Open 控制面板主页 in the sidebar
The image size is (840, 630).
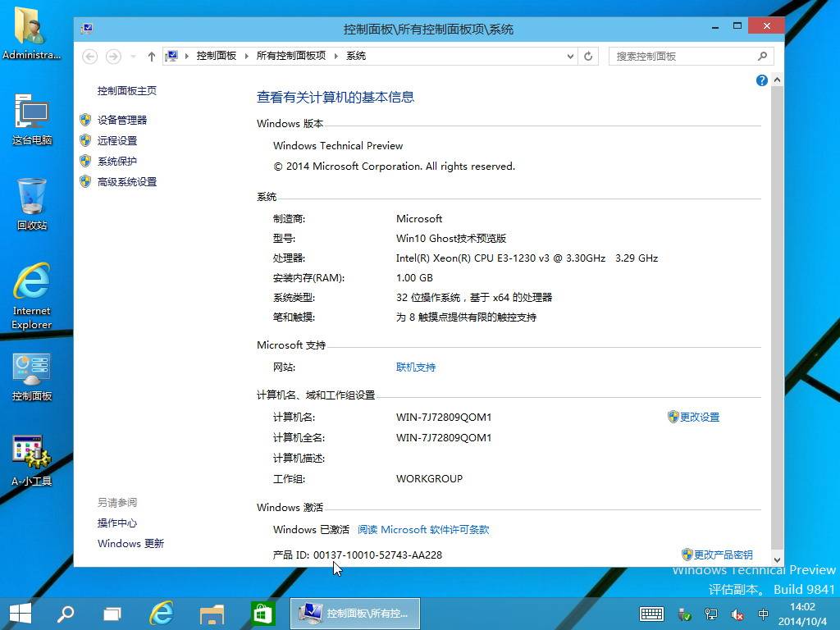pyautogui.click(x=127, y=91)
